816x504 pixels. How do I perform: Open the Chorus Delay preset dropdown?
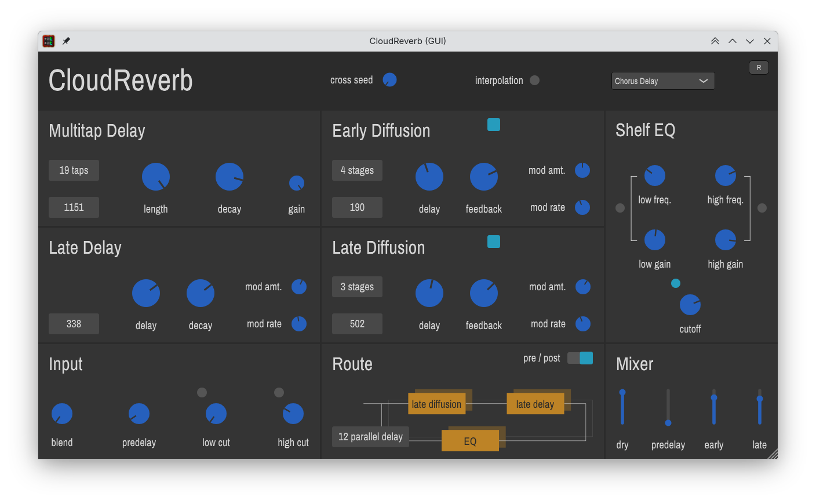(x=663, y=81)
